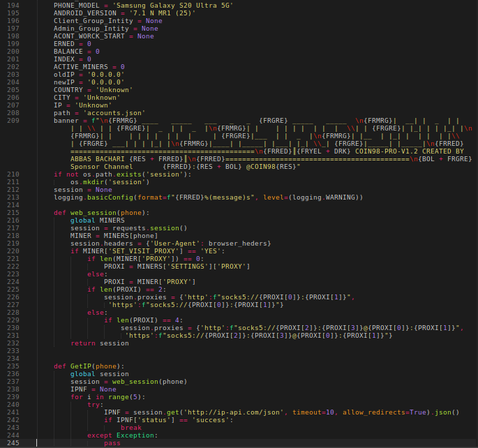Click allow_redirects=True argument
478x448 pixels.
(384, 412)
